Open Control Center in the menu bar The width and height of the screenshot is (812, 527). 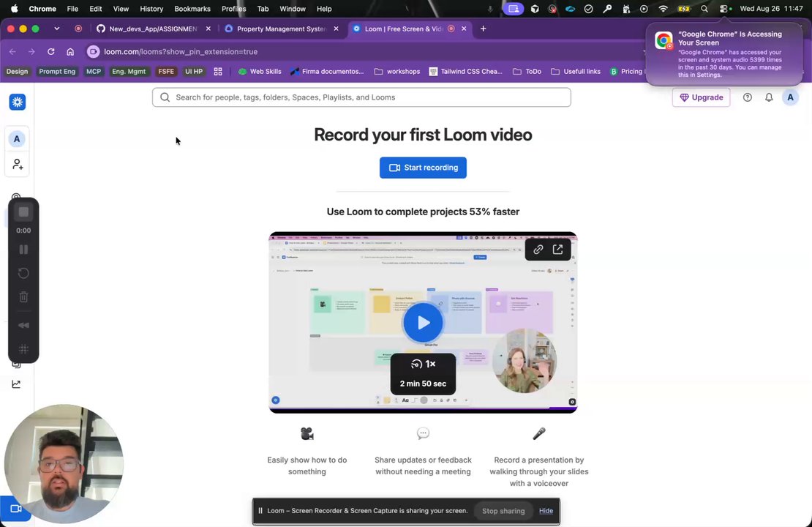coord(724,9)
